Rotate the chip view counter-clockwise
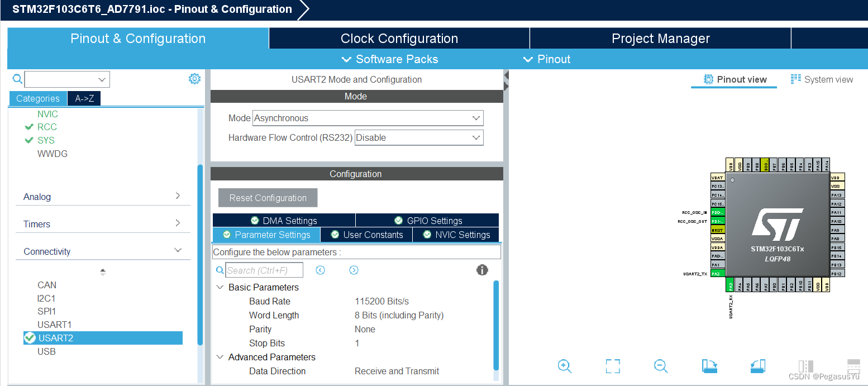Viewport: 868px width, 386px height. point(757,366)
